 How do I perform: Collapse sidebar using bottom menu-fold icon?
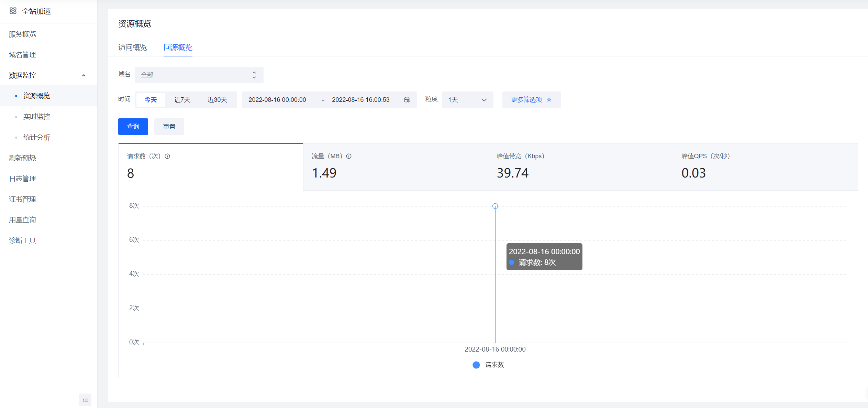click(85, 400)
